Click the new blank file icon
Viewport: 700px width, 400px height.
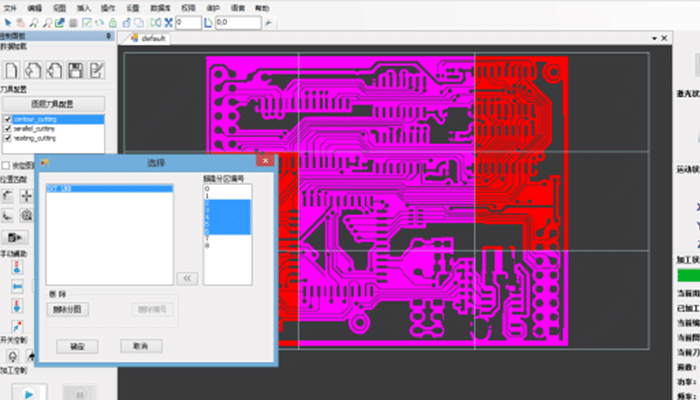[11, 70]
